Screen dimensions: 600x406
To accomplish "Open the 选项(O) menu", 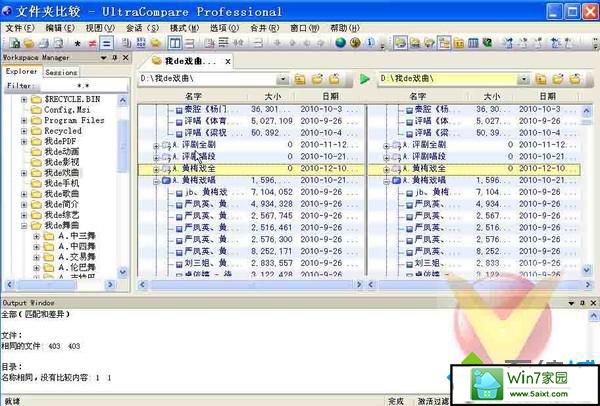I will (x=224, y=28).
